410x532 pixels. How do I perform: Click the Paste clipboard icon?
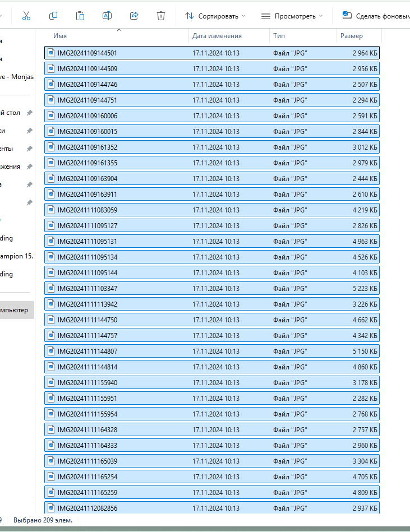coord(80,16)
